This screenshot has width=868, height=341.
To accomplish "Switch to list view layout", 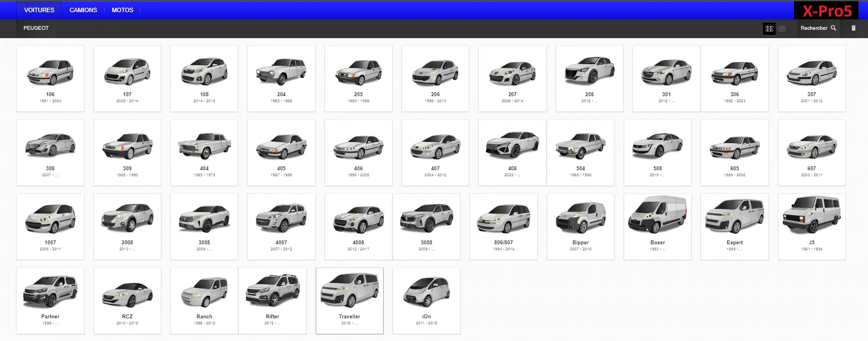I will pyautogui.click(x=782, y=28).
